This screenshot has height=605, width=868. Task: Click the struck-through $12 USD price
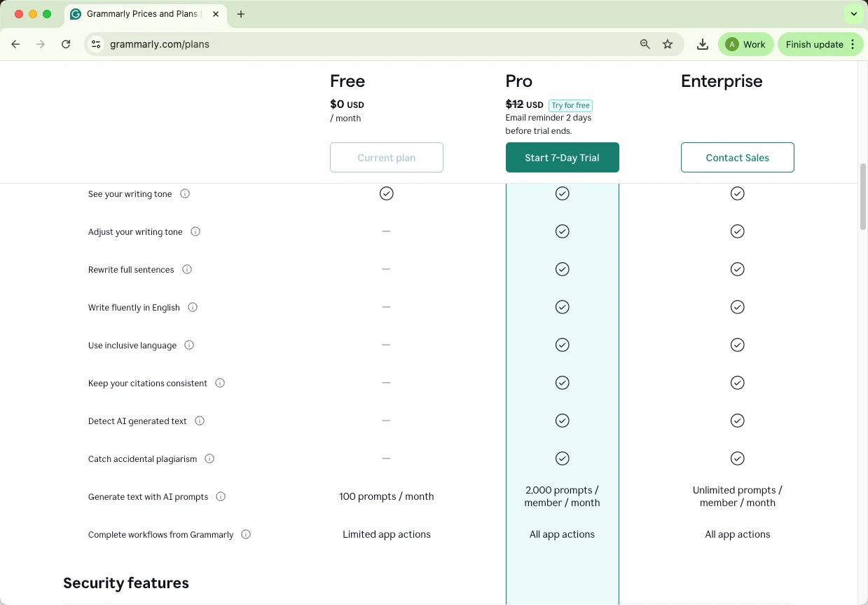point(524,104)
